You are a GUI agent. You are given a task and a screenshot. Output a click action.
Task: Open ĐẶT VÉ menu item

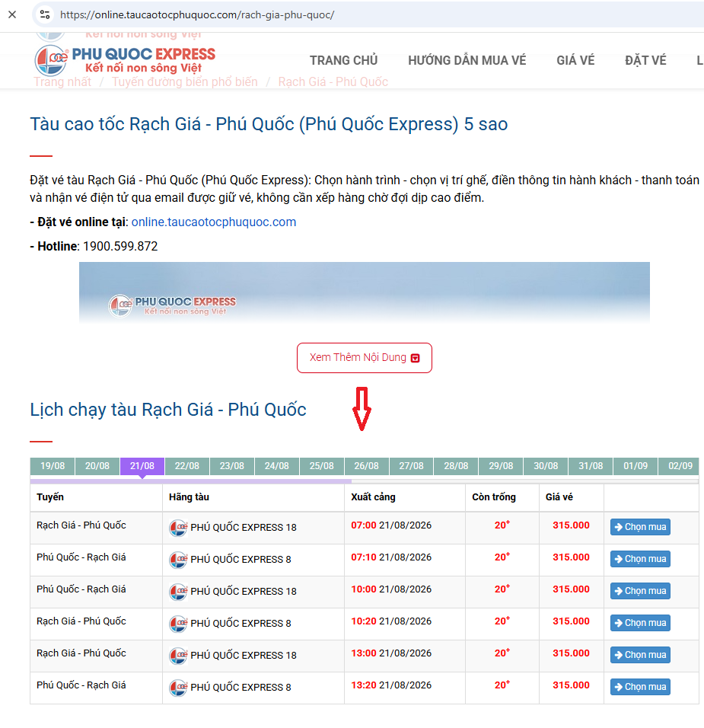pyautogui.click(x=645, y=60)
